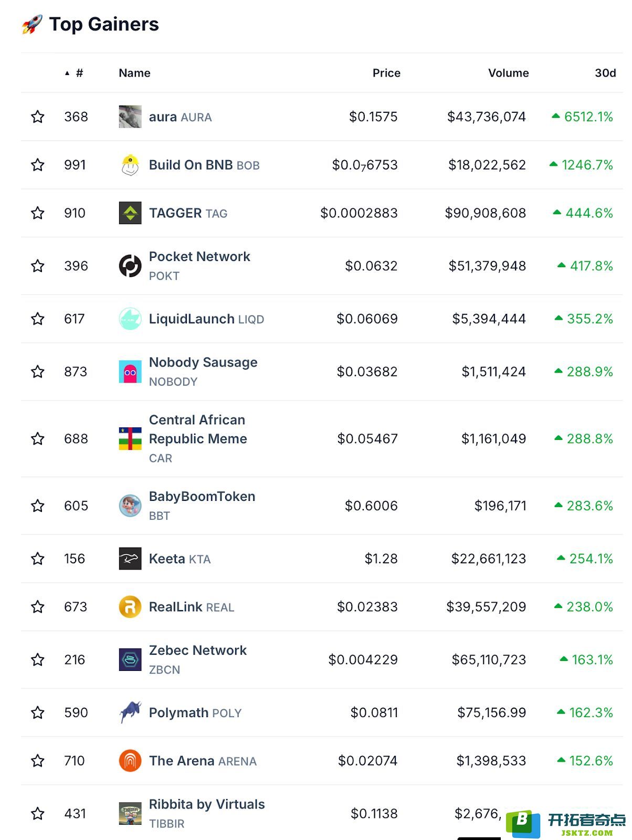Click the Price column header
Image resolution: width=632 pixels, height=840 pixels.
[386, 73]
